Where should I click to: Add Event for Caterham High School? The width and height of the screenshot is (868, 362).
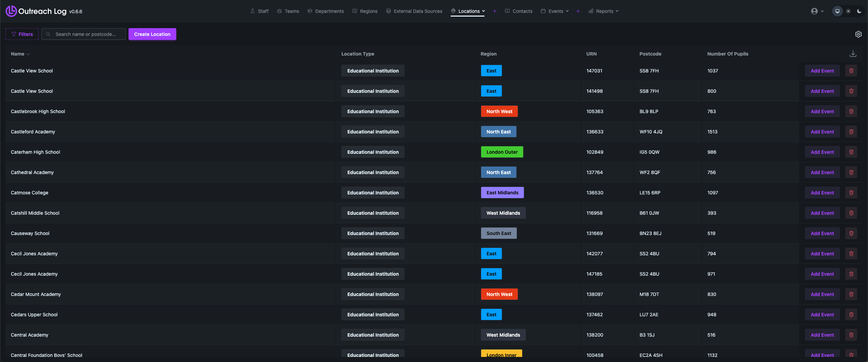[822, 152]
